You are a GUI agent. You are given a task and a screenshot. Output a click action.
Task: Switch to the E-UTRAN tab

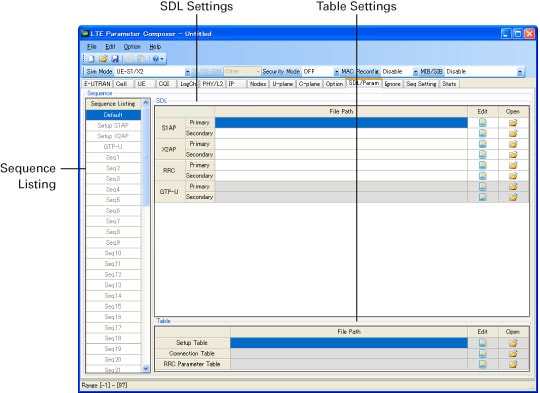coord(97,84)
